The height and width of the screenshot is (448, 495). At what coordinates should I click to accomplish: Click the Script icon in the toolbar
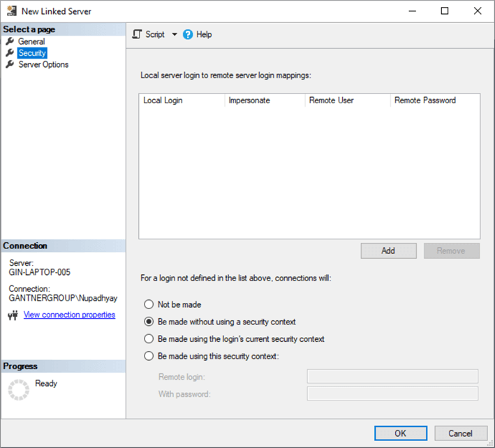click(x=138, y=34)
